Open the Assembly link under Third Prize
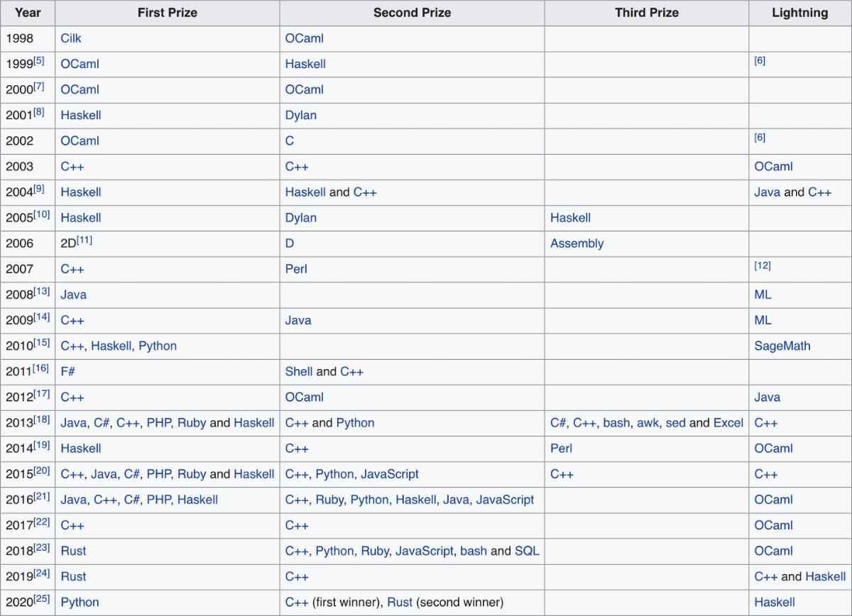The width and height of the screenshot is (852, 616). pyautogui.click(x=577, y=243)
